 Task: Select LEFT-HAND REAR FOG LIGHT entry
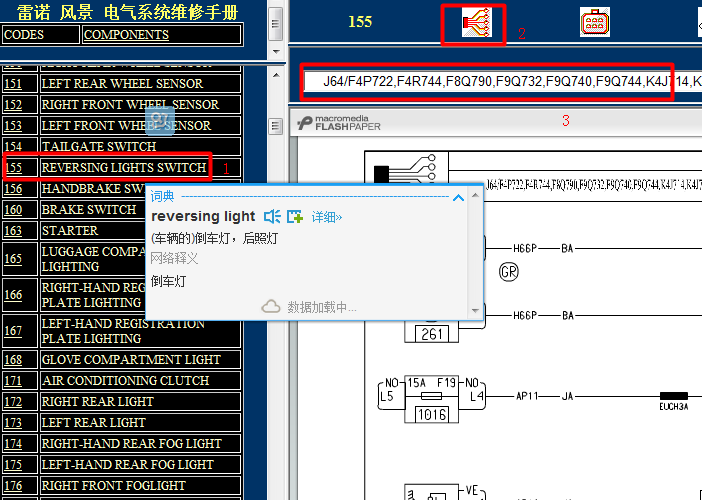(141, 465)
